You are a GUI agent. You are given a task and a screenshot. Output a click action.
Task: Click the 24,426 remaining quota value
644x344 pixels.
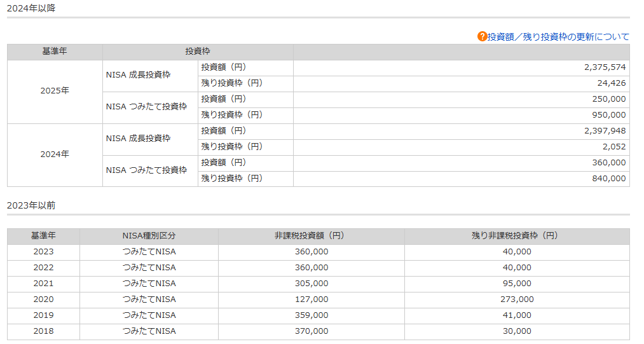pyautogui.click(x=611, y=83)
